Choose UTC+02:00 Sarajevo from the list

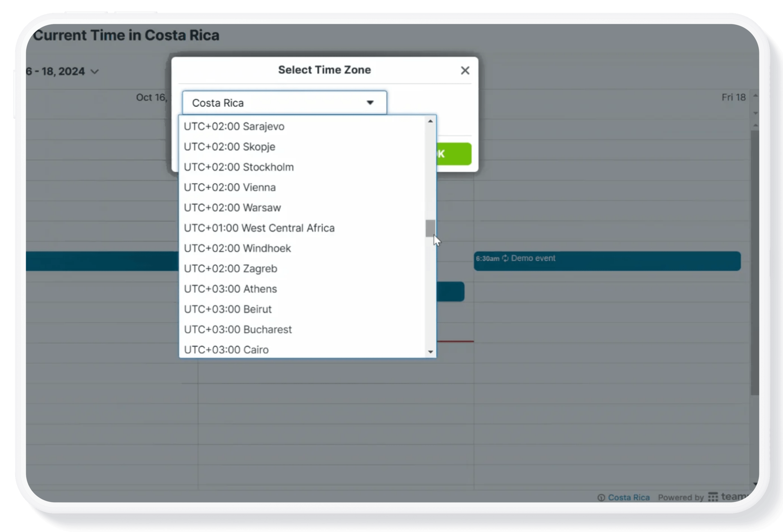(302, 126)
